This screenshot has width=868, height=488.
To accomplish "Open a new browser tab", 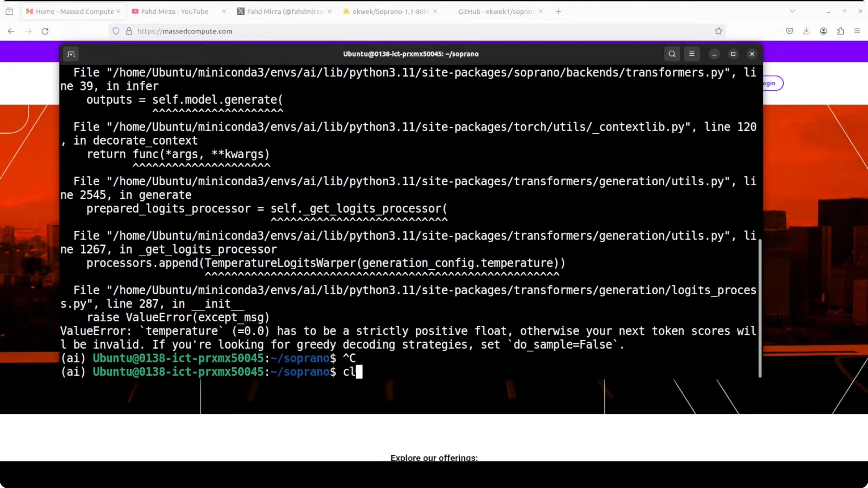I will (558, 12).
